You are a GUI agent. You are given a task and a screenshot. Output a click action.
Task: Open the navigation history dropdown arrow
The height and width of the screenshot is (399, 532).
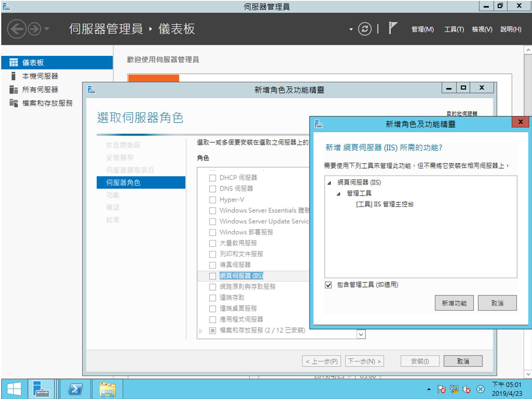[x=47, y=29]
